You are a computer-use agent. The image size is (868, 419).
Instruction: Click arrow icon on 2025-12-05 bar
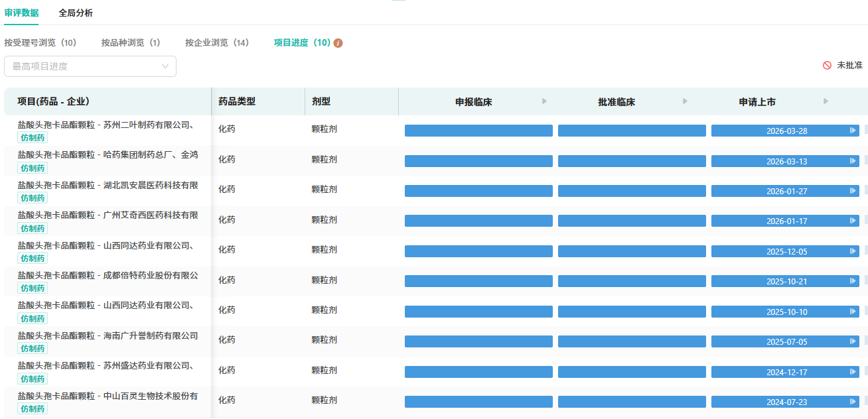coord(853,251)
